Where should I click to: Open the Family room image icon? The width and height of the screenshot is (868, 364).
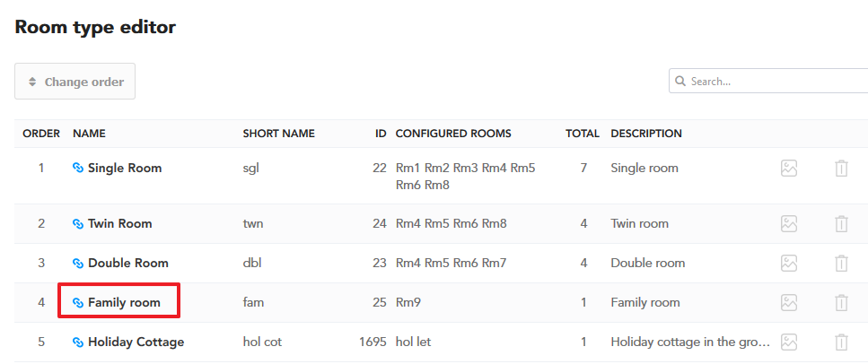[789, 303]
